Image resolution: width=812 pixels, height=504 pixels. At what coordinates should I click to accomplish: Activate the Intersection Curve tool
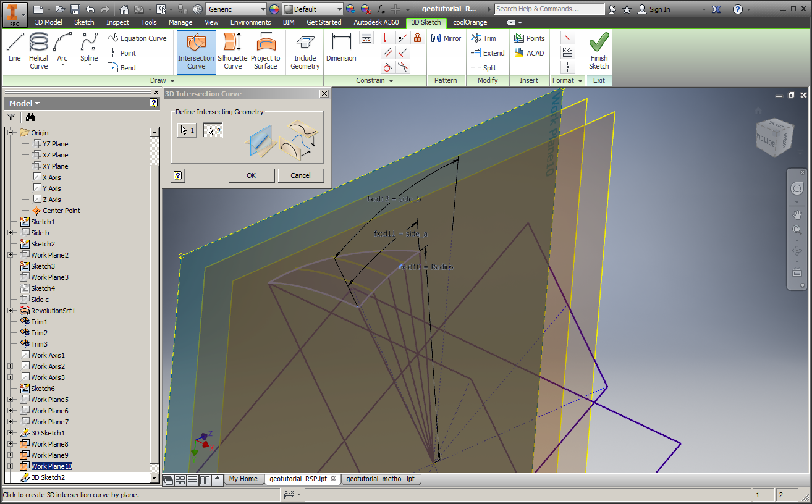tap(197, 52)
